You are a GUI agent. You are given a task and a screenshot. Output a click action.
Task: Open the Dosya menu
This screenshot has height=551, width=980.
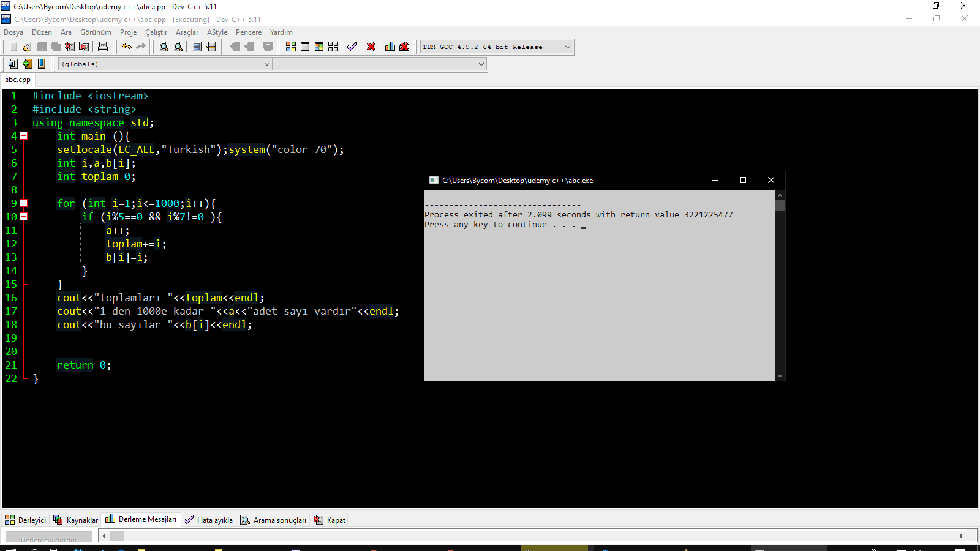pos(13,32)
